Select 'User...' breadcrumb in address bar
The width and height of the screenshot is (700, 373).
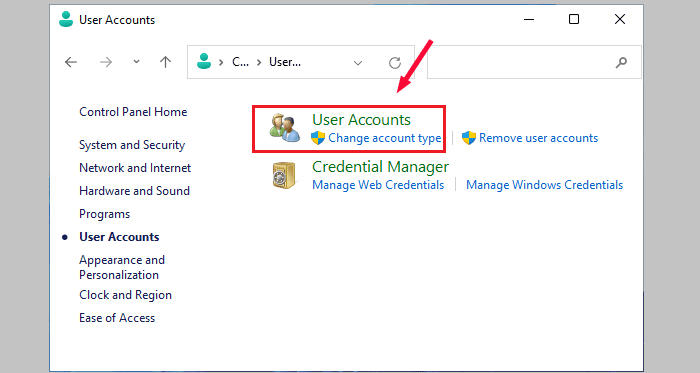pyautogui.click(x=285, y=62)
